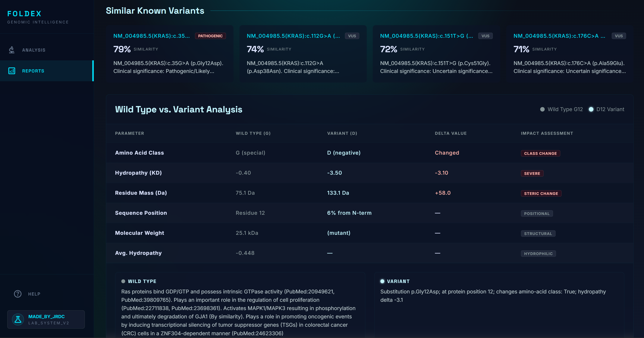This screenshot has width=644, height=338.
Task: Click the PATHOGENIC badge
Action: pos(210,36)
